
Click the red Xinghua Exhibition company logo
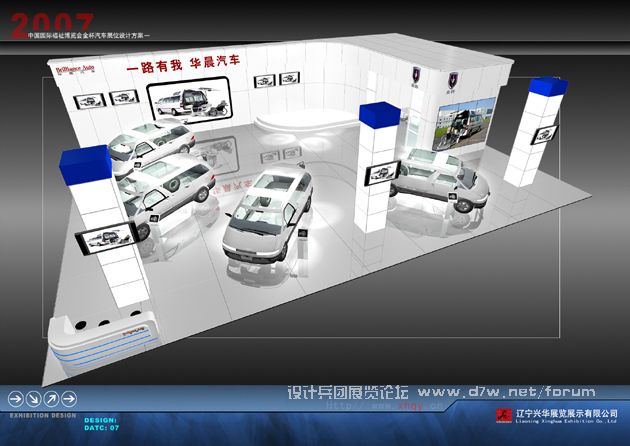[504, 415]
